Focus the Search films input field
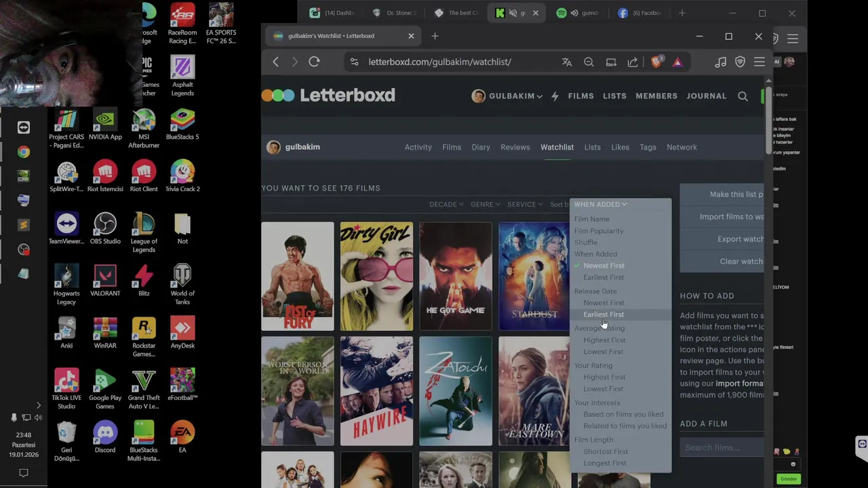868x488 pixels. [x=722, y=447]
